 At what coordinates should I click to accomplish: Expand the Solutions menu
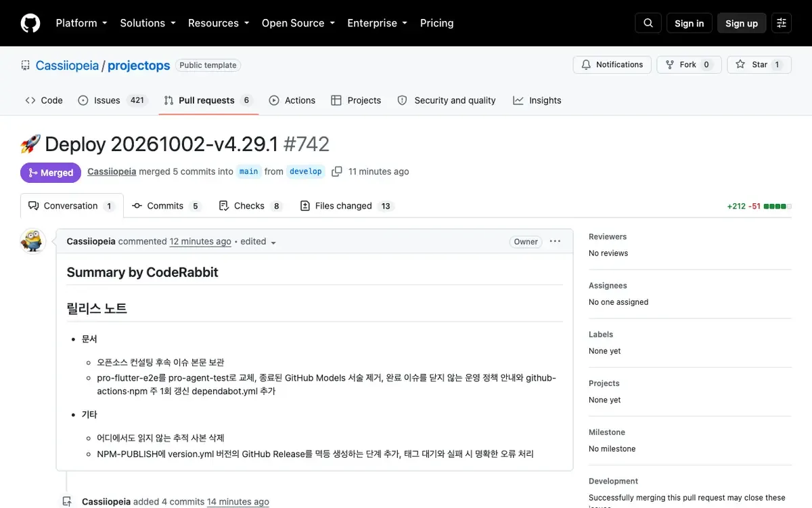point(148,23)
